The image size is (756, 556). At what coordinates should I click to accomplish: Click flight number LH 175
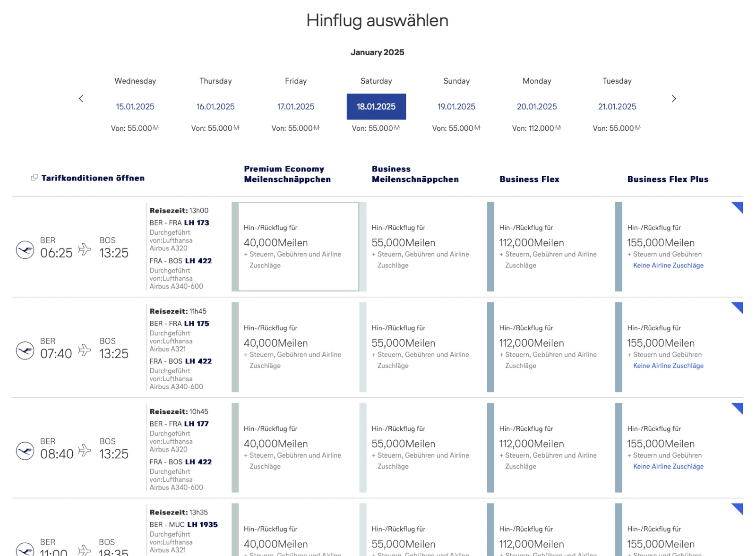tap(197, 323)
